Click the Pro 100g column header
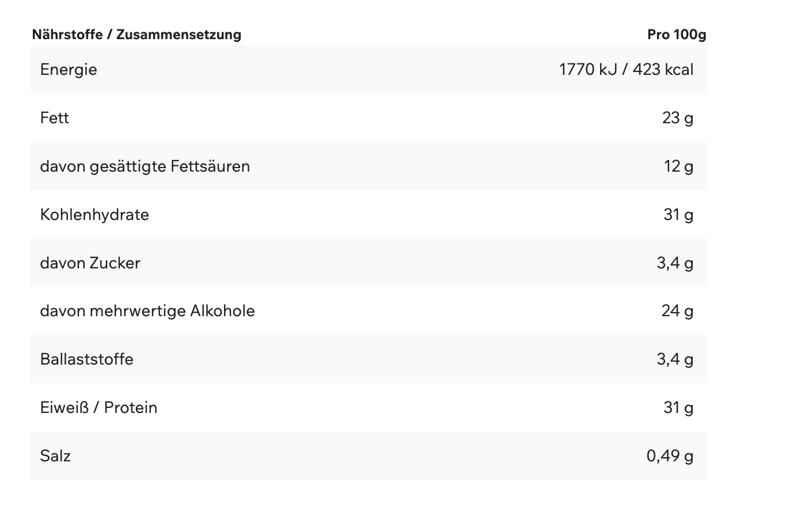Viewport: 812px width, 508px height. 676,35
